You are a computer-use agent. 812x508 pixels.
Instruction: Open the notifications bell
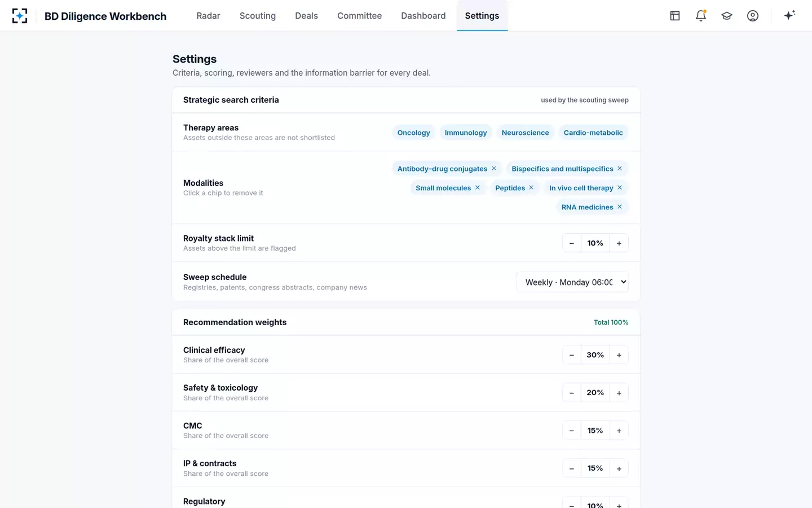[701, 16]
